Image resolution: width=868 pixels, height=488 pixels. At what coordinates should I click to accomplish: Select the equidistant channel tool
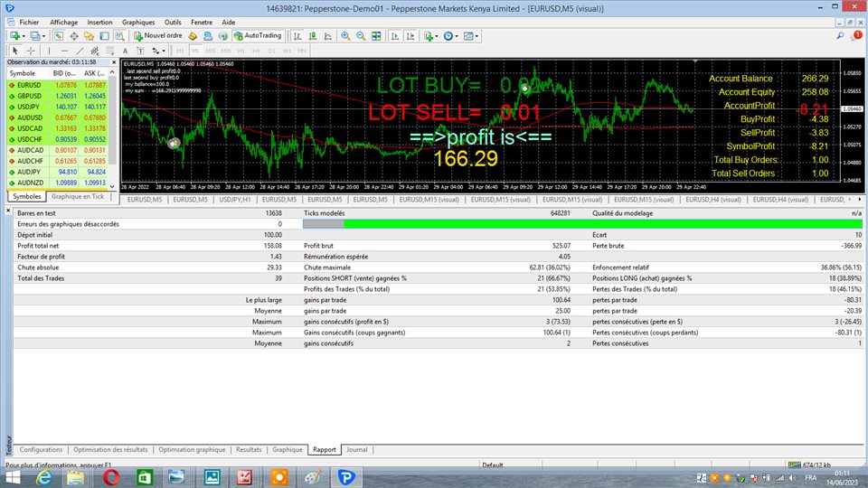pyautogui.click(x=95, y=51)
